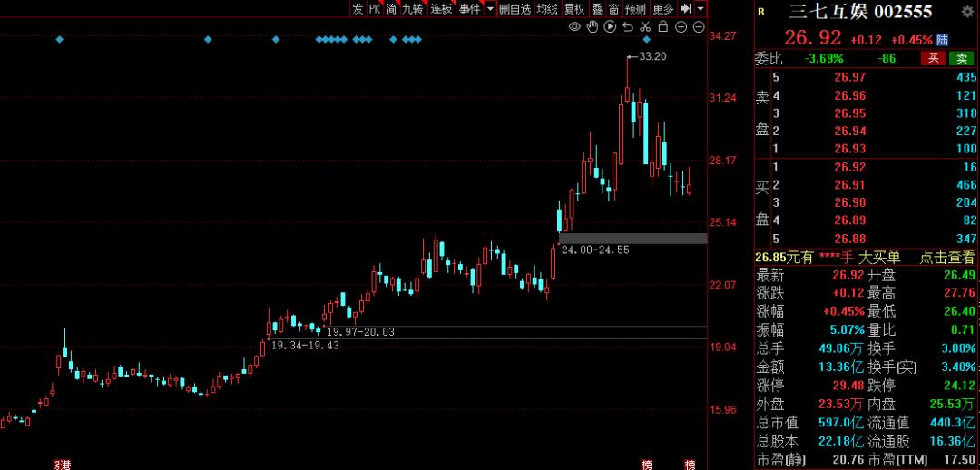This screenshot has height=470, width=980.
Task: Click the 涨停 limit-up price 29.48
Action: [x=848, y=384]
